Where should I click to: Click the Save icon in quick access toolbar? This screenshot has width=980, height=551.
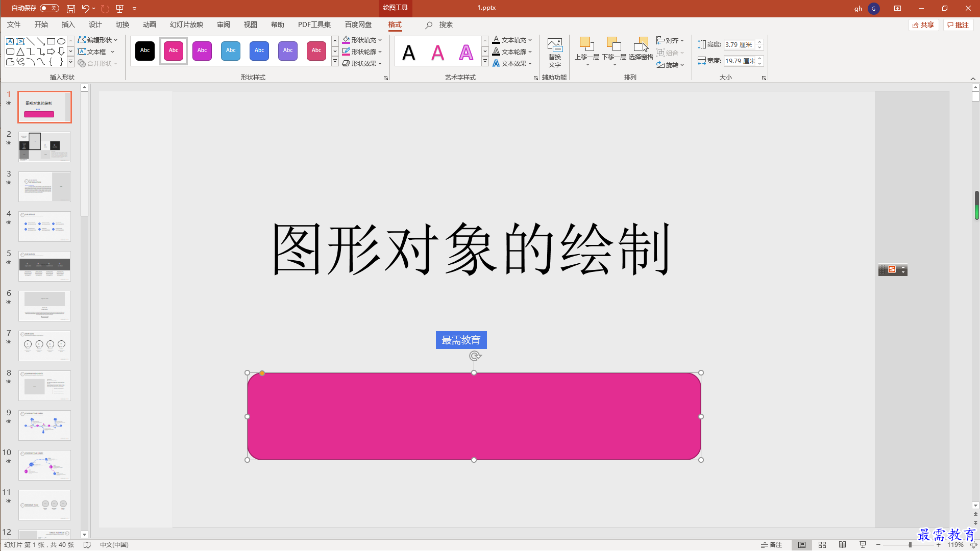coord(71,9)
